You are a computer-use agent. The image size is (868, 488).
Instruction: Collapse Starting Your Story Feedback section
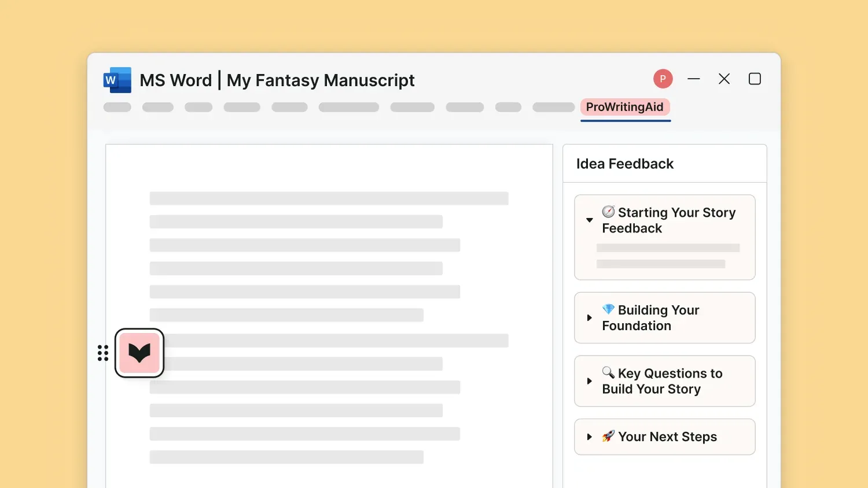pyautogui.click(x=589, y=220)
